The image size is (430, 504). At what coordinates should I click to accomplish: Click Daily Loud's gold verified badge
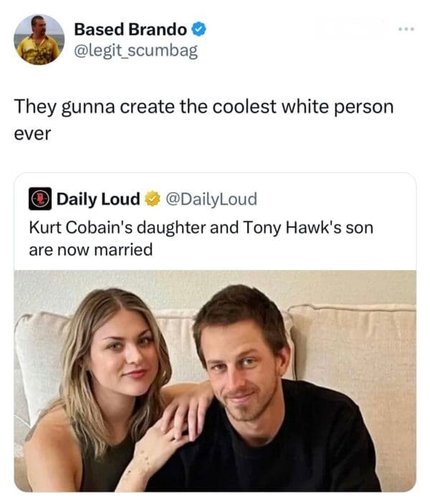151,199
